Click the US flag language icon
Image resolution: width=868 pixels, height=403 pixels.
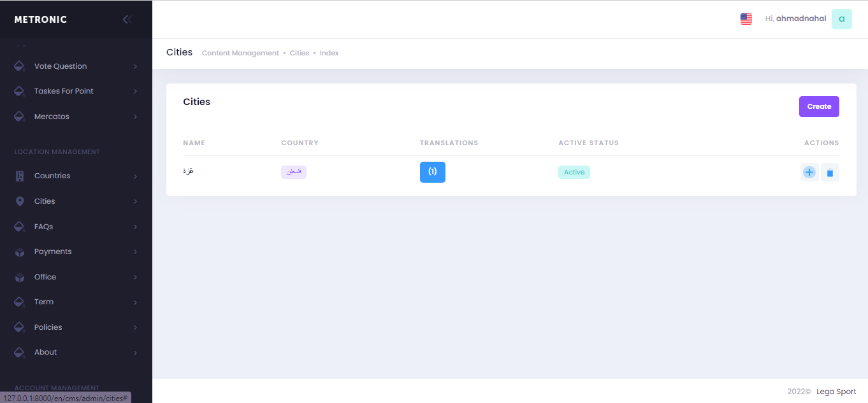tap(746, 19)
